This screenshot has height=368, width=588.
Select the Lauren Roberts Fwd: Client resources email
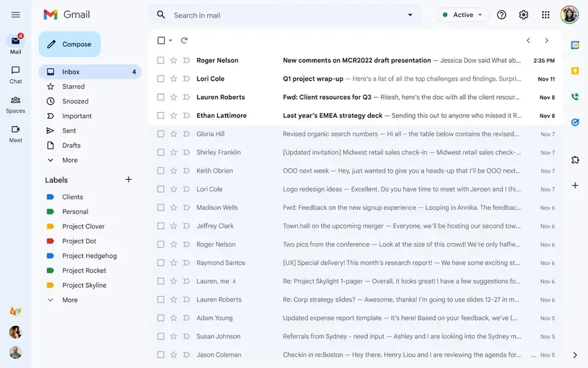click(x=160, y=97)
